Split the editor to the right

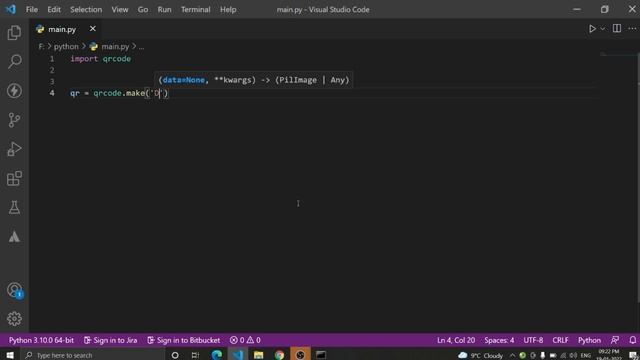617,29
